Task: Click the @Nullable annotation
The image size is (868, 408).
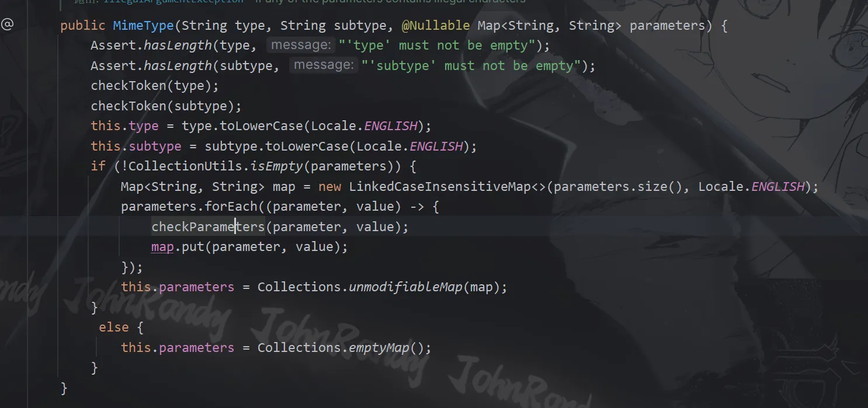Action: pos(436,26)
